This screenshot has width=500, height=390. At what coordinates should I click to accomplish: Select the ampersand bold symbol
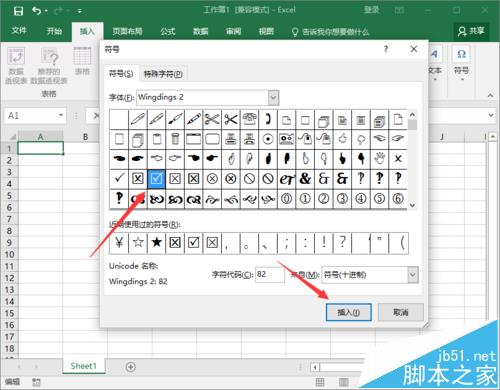[x=305, y=179]
